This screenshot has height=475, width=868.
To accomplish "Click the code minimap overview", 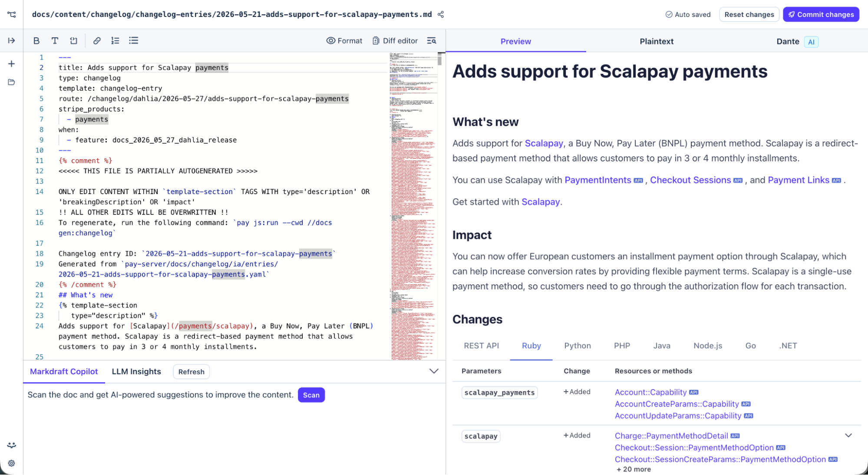I will coord(413,206).
